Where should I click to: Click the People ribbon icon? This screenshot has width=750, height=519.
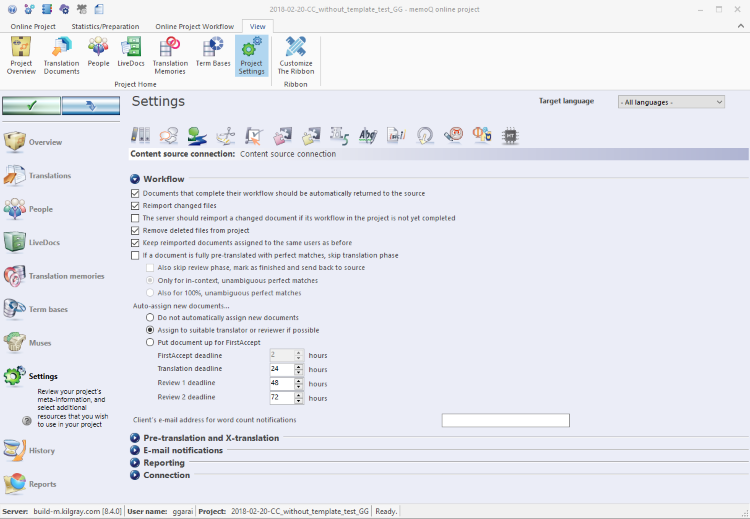click(98, 53)
